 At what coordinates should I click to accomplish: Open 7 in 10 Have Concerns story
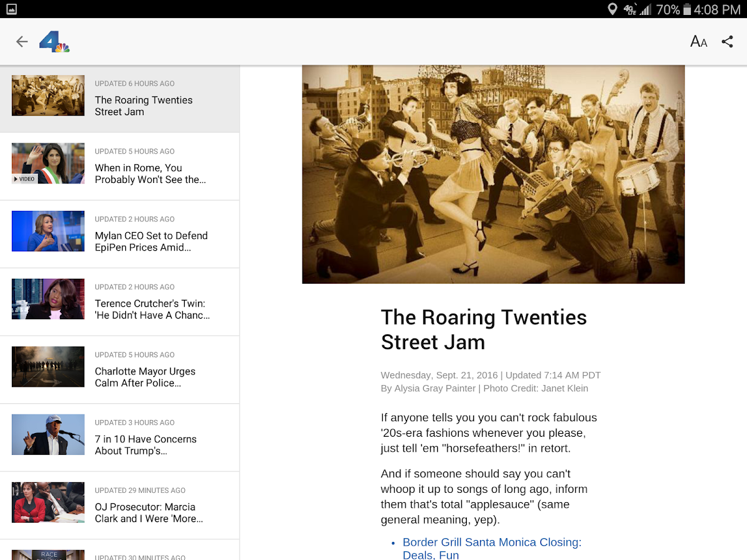[120, 438]
